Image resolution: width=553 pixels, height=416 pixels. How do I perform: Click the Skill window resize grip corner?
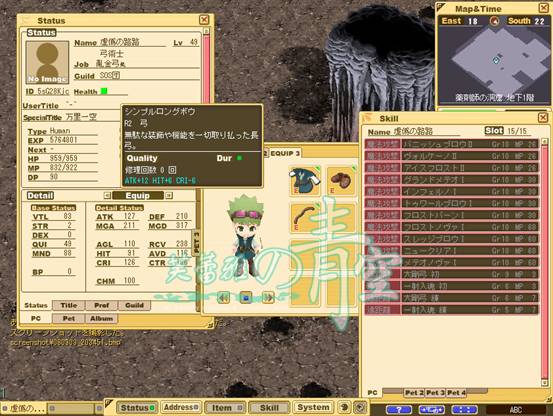pos(549,399)
